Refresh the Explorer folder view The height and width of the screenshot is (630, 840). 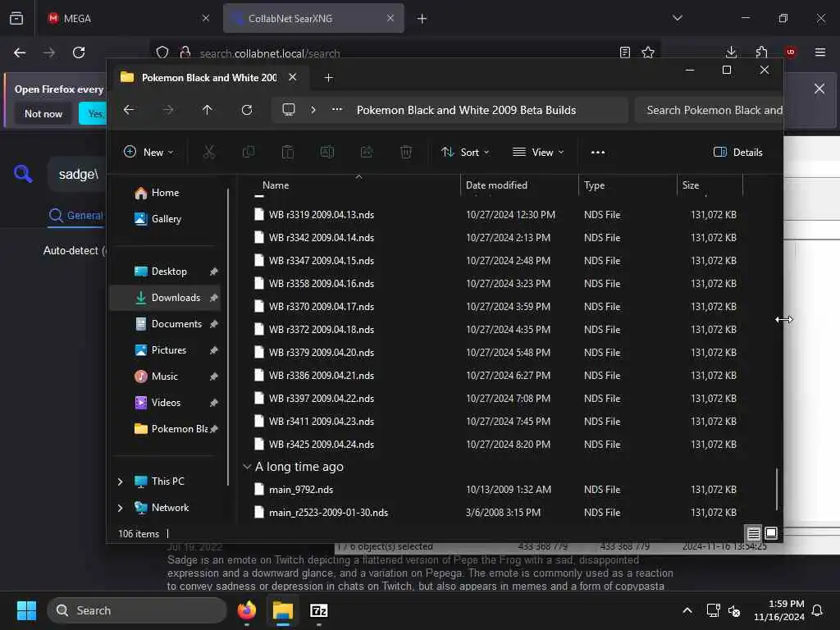click(x=247, y=110)
